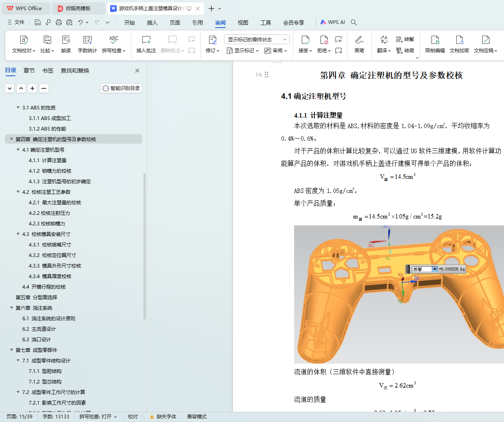Jump to 6.2 主流道设计
The height and width of the screenshot is (422, 504).
39,329
